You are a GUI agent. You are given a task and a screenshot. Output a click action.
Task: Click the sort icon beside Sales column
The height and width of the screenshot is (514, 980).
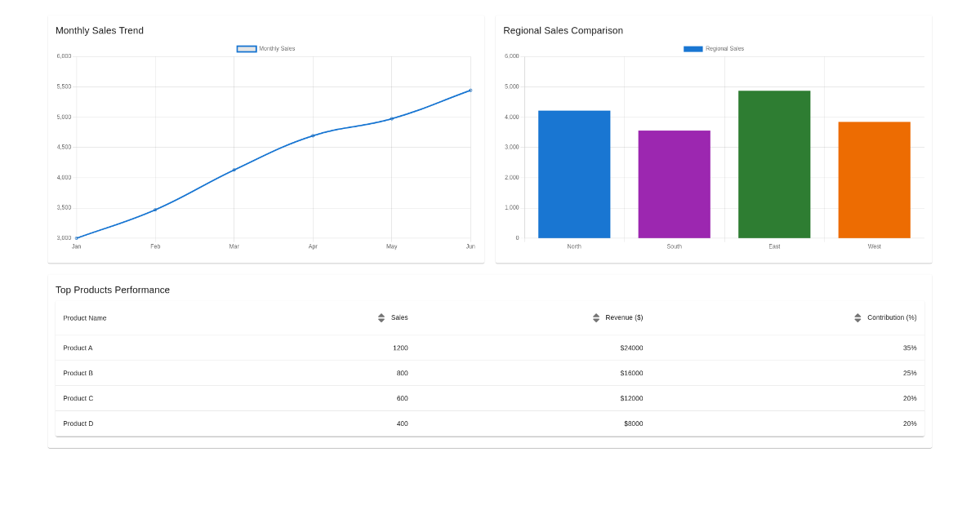point(381,317)
